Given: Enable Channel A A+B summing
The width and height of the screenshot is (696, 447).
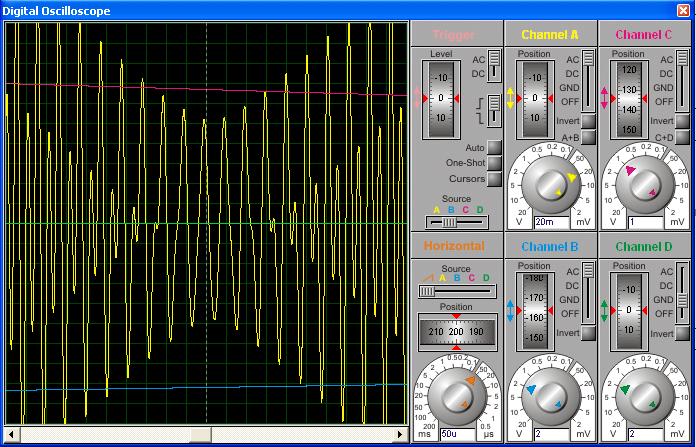Looking at the screenshot, I should (588, 137).
